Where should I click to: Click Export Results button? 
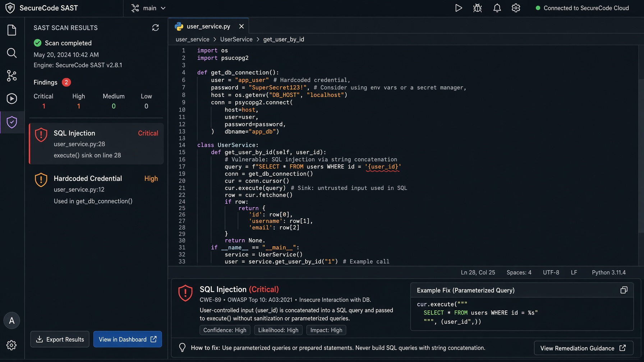click(60, 339)
